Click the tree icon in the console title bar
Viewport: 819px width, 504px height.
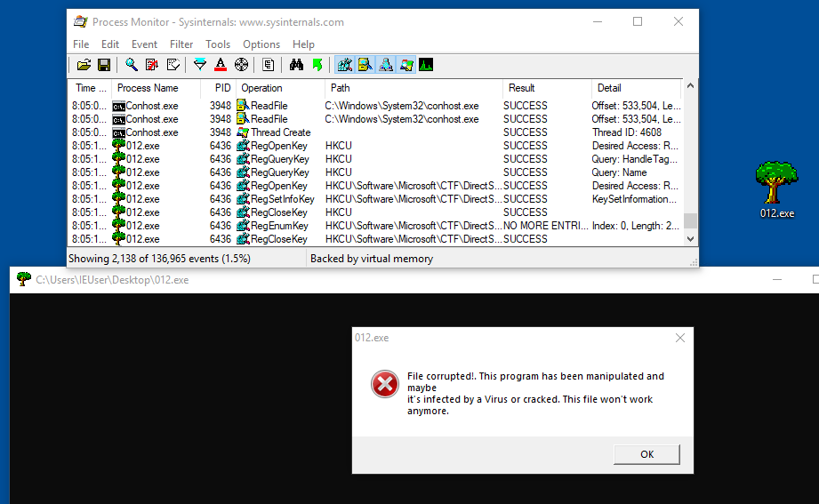click(23, 279)
